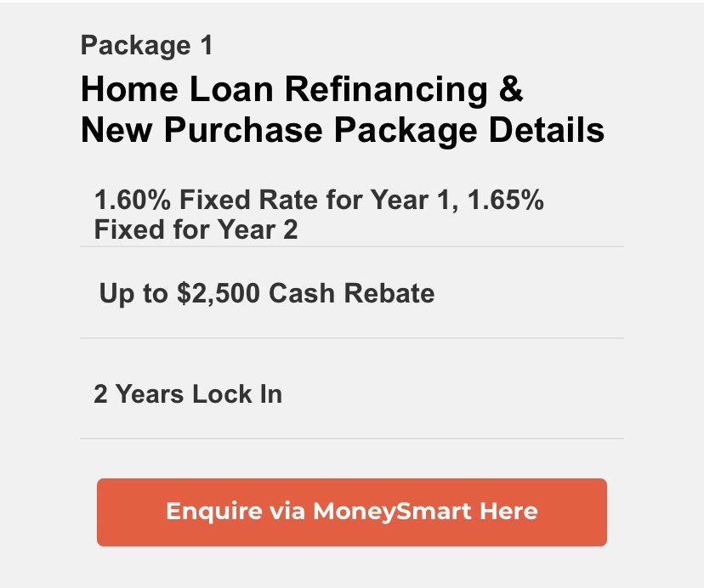Select the Package 1 label

click(x=146, y=45)
